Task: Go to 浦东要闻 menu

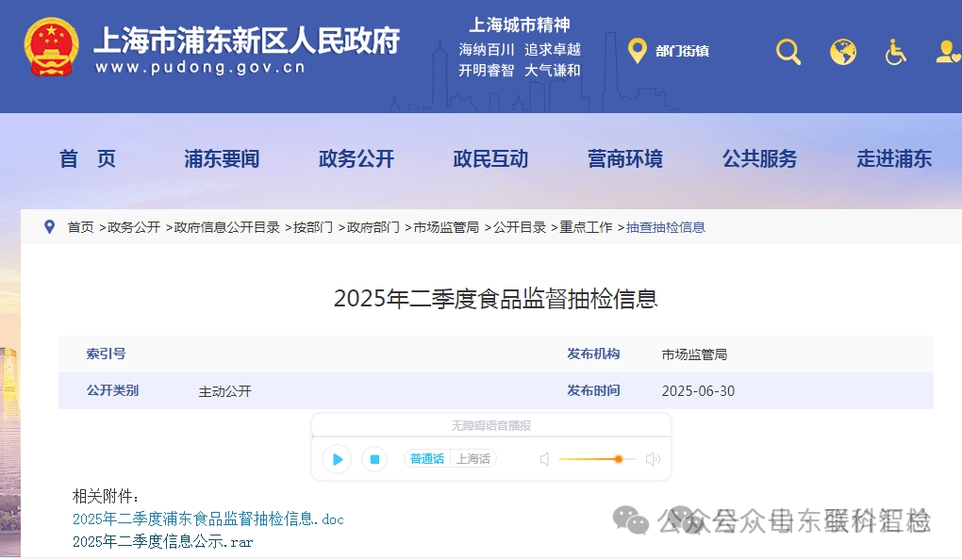Action: (222, 159)
